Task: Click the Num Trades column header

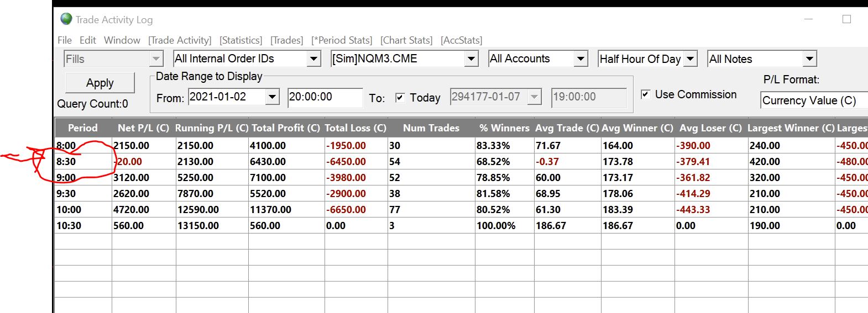Action: [x=431, y=128]
